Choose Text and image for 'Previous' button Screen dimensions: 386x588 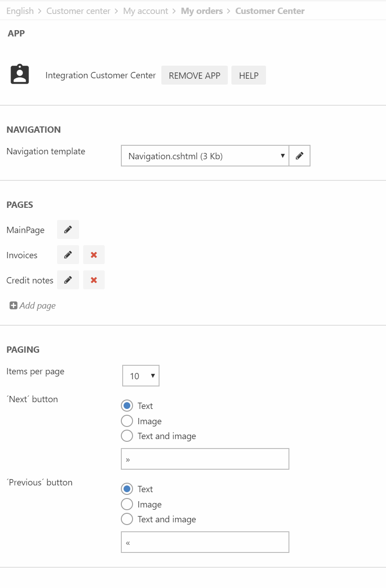click(x=127, y=519)
